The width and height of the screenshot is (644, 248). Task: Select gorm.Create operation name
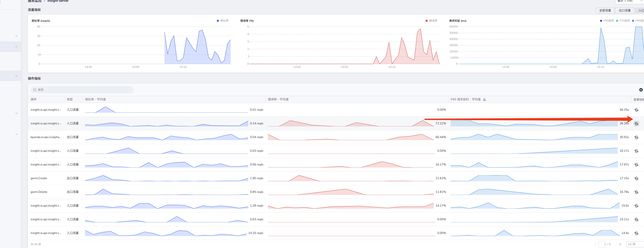click(39, 178)
